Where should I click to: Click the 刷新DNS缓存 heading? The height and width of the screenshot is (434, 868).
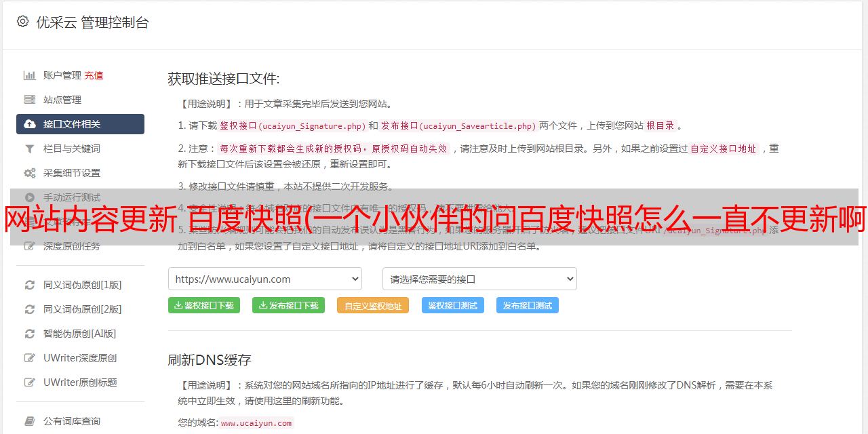pos(210,359)
